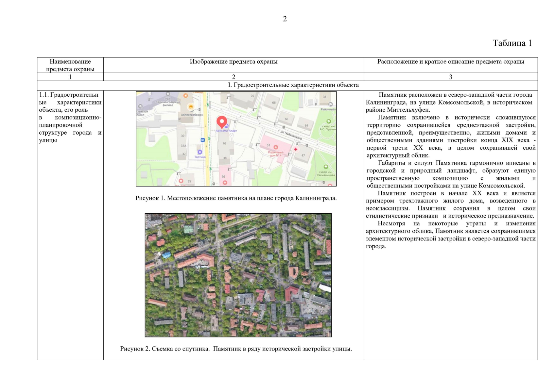Click the header 'Наименование предмета охраны'
This screenshot has height=392, width=555.
pyautogui.click(x=70, y=65)
